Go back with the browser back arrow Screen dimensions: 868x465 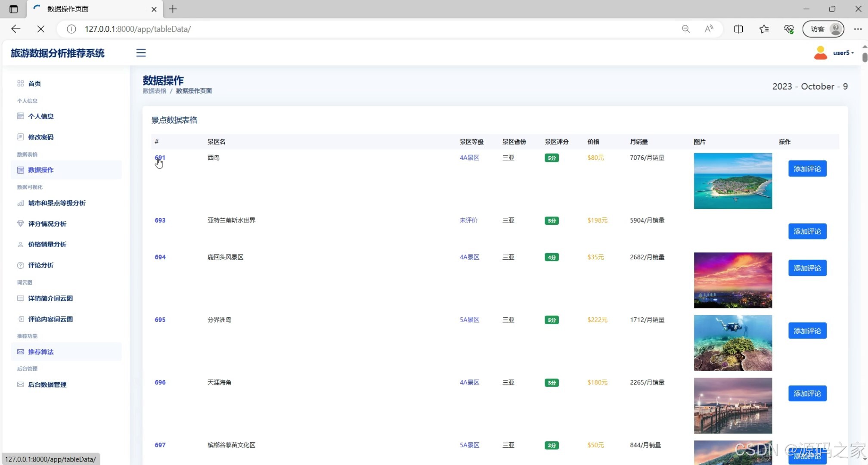coord(16,29)
